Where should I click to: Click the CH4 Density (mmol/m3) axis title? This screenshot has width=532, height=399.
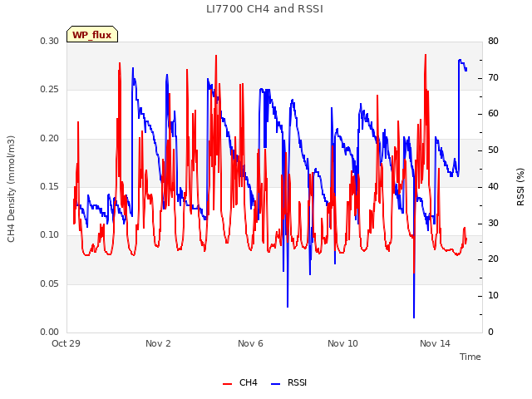(11, 189)
